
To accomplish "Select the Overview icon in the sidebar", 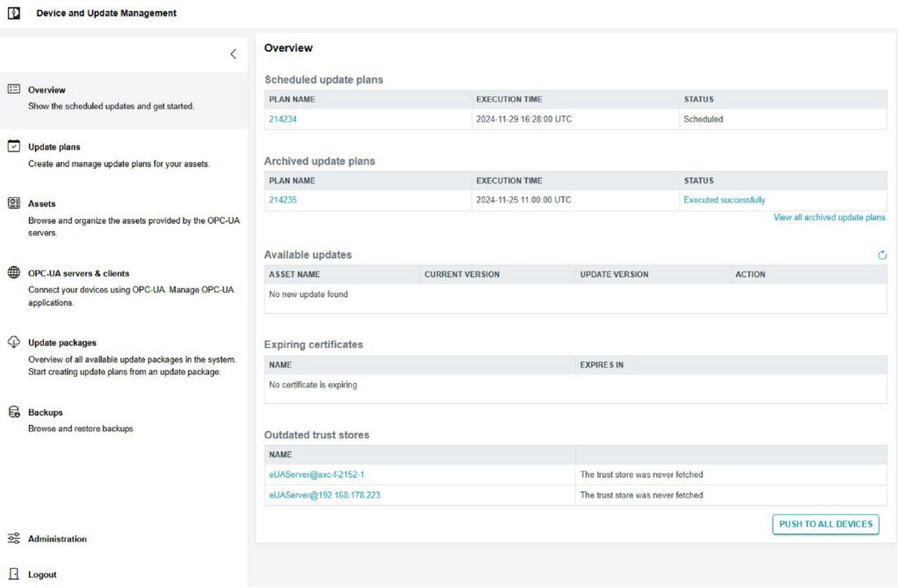I will pos(14,89).
